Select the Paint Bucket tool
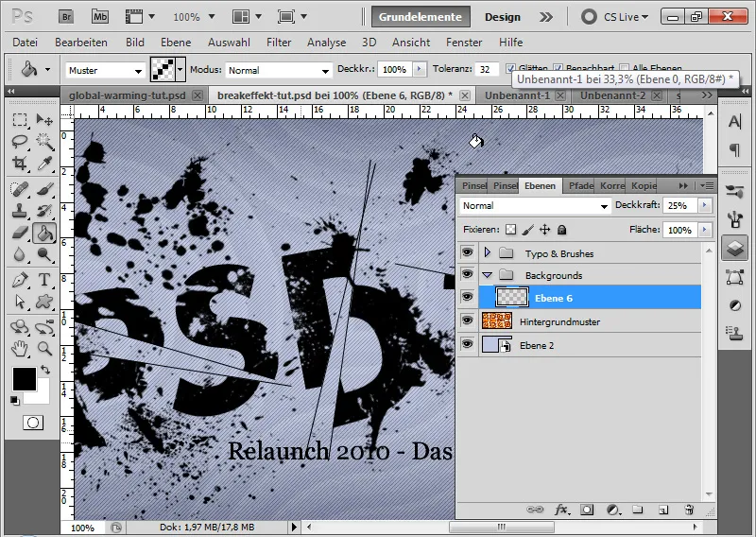Viewport: 756px width, 537px height. (44, 233)
